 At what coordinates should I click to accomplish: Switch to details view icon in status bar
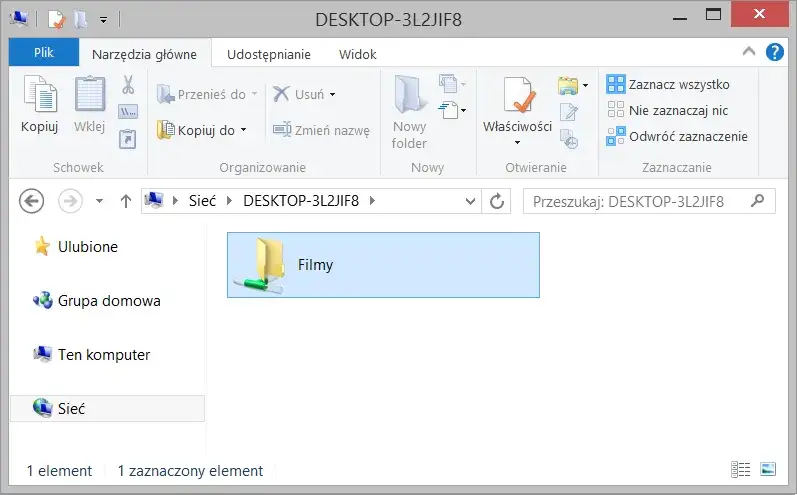740,469
